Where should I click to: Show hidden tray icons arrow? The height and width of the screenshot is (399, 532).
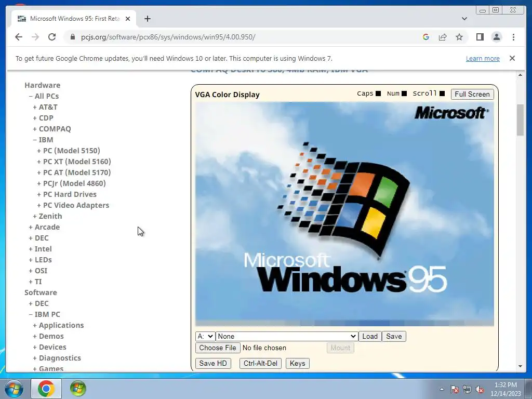442,390
